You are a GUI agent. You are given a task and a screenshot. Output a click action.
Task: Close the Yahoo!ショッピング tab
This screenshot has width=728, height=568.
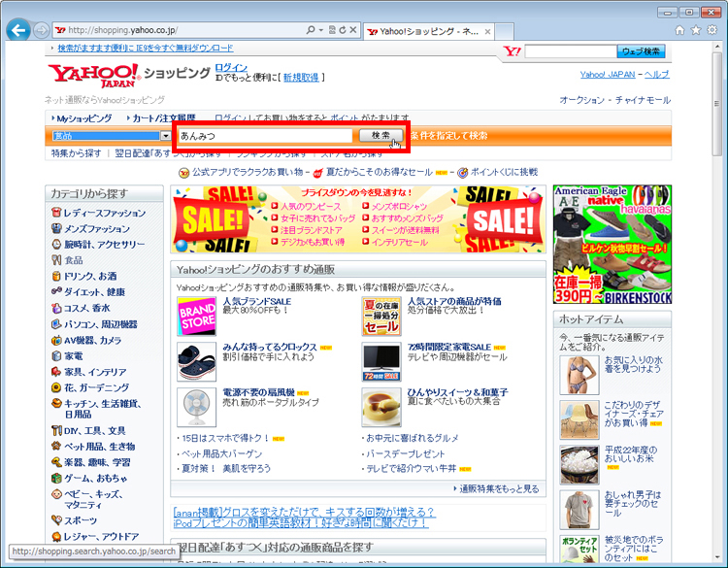[x=487, y=32]
